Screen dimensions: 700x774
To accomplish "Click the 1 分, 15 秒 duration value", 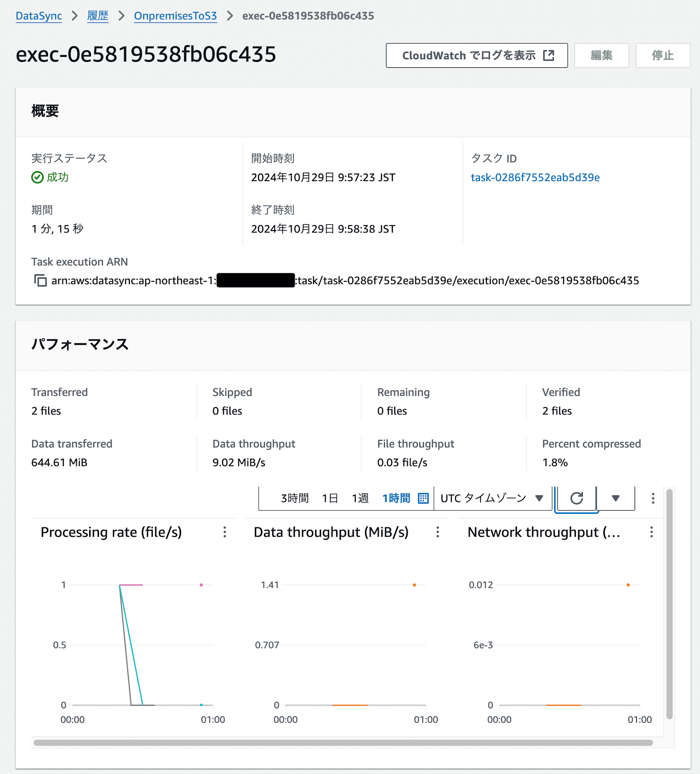I will point(57,229).
